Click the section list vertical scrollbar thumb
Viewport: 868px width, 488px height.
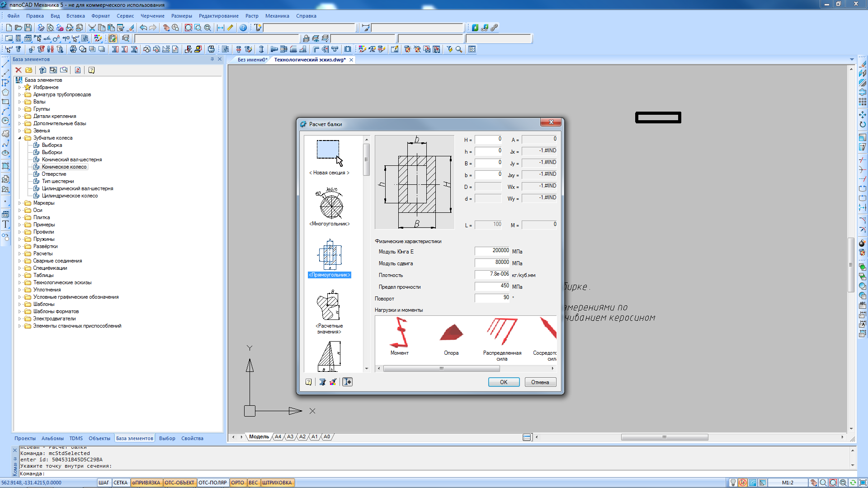click(366, 159)
